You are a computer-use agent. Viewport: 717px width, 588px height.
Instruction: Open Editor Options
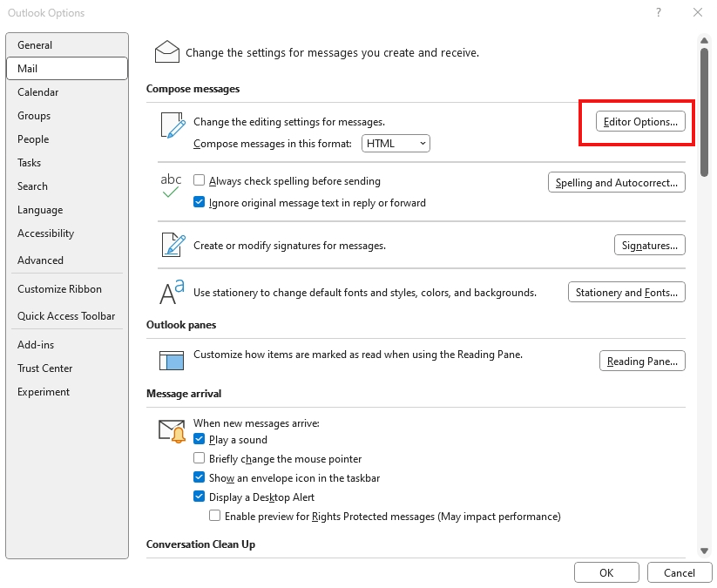(x=640, y=122)
